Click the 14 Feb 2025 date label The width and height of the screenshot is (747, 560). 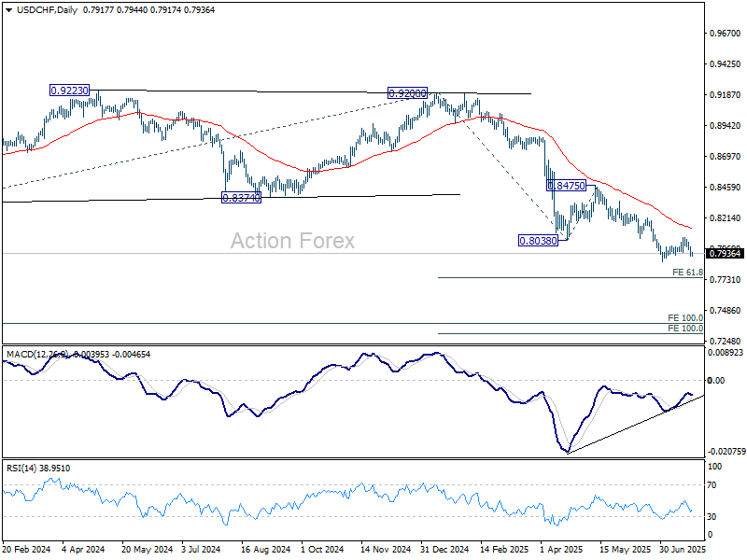[505, 550]
